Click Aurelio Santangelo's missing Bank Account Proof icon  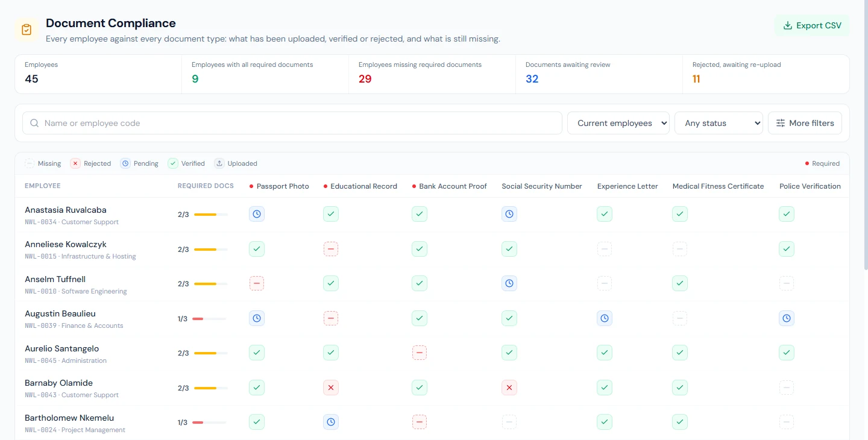(x=420, y=353)
